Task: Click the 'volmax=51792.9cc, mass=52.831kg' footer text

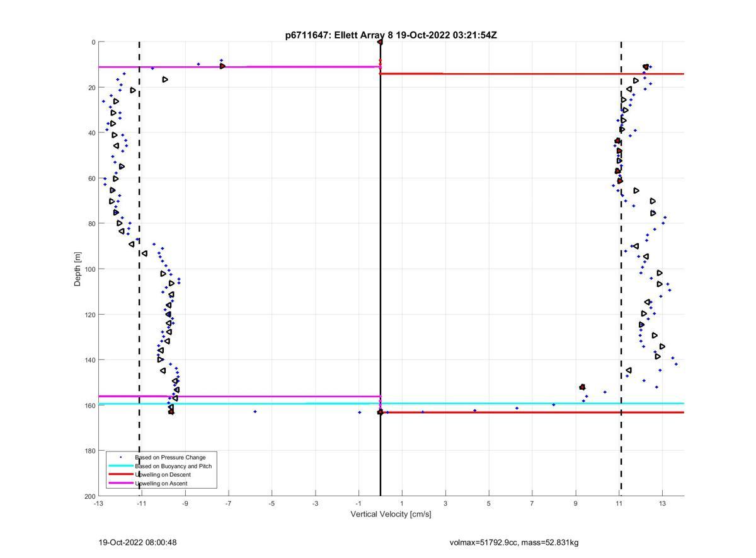Action: point(513,542)
